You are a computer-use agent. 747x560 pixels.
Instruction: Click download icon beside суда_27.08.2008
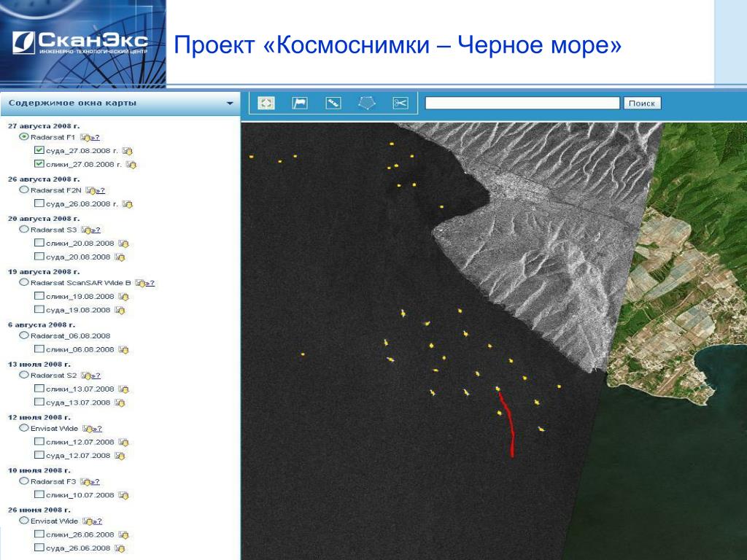point(128,151)
